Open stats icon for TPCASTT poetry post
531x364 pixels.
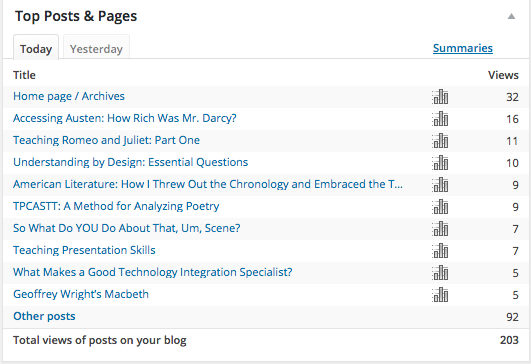(x=440, y=207)
